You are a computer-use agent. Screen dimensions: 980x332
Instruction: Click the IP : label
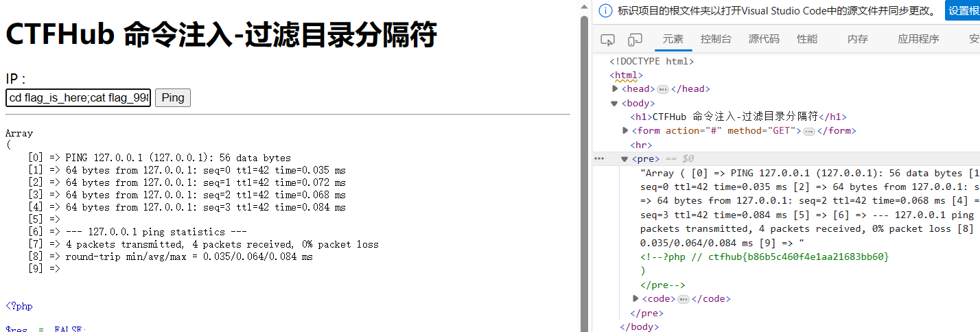16,79
